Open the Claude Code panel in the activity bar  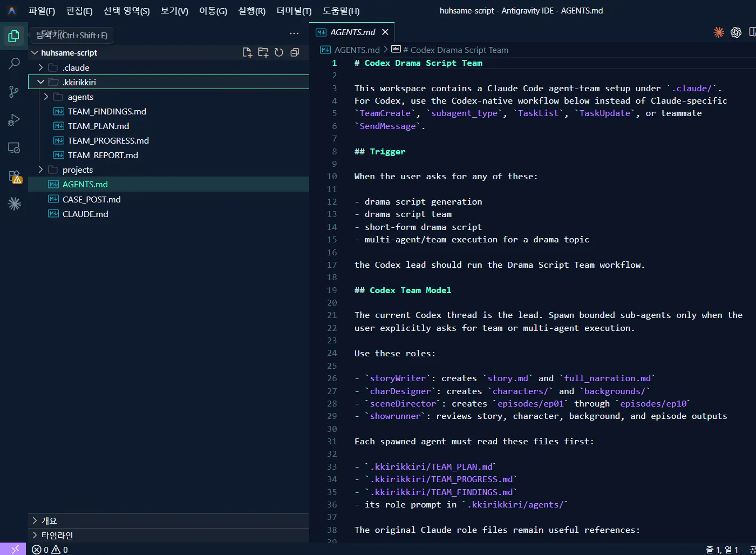click(14, 204)
